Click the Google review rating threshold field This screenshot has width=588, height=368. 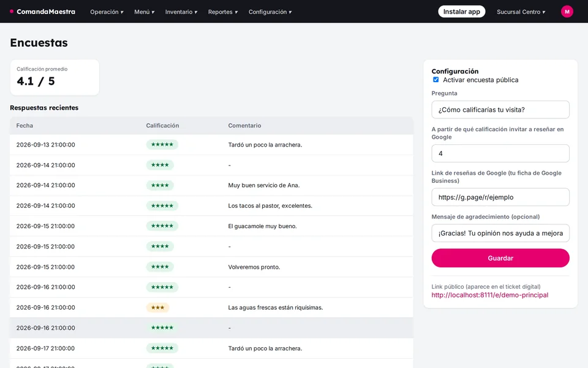(500, 153)
